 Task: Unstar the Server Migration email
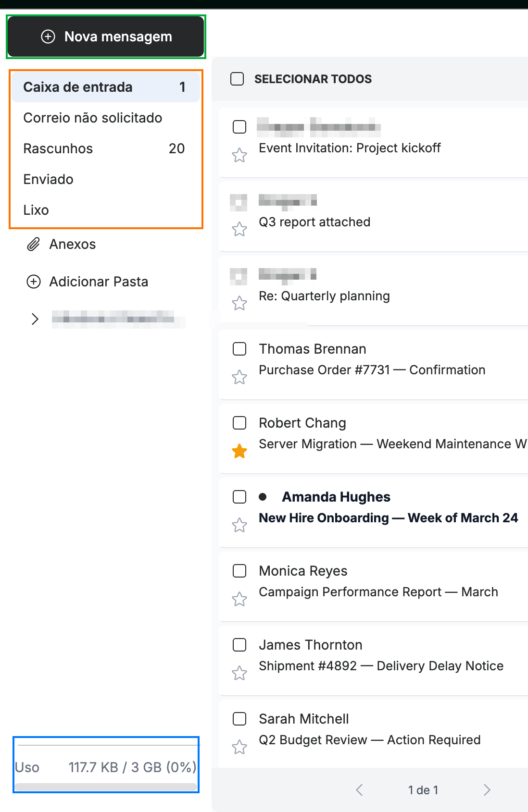pos(239,451)
